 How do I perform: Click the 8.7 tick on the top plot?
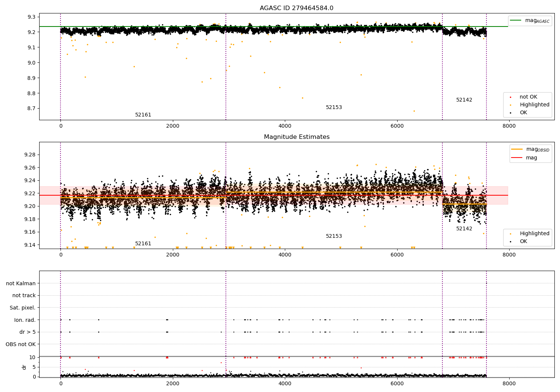(31, 109)
